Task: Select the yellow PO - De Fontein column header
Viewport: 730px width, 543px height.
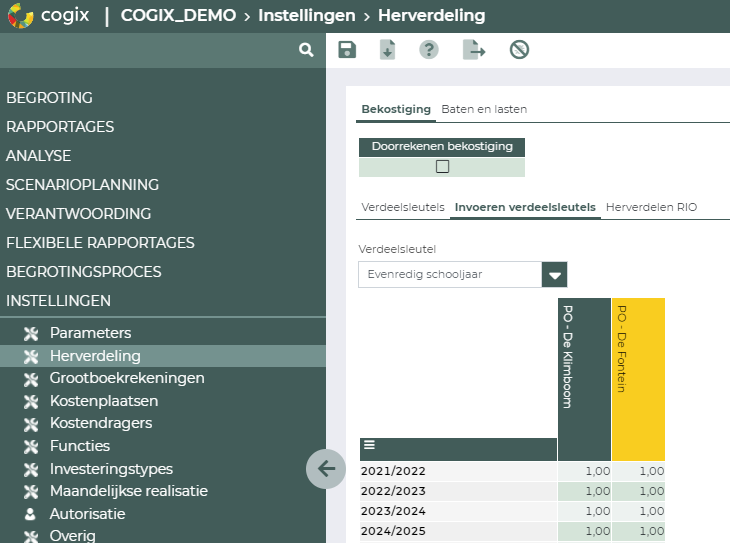Action: pos(638,380)
